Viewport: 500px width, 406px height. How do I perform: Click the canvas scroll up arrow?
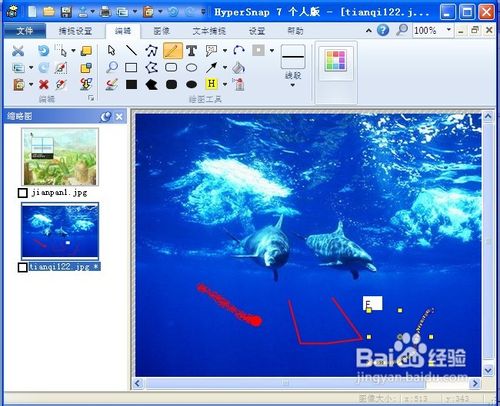[x=488, y=116]
